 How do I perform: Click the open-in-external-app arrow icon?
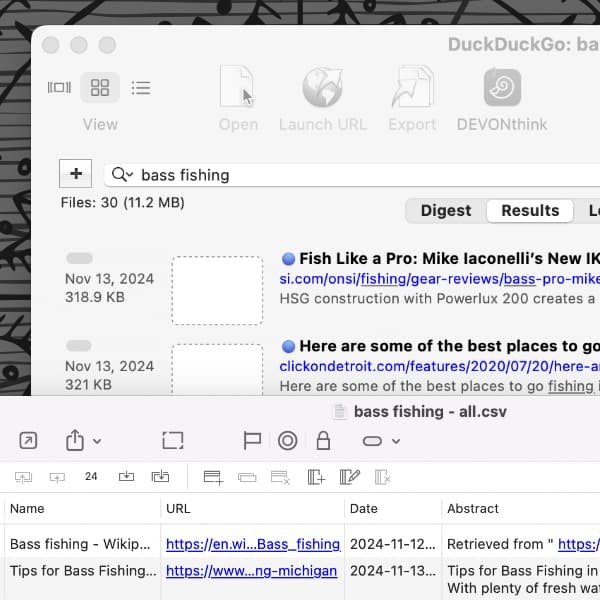coord(27,440)
